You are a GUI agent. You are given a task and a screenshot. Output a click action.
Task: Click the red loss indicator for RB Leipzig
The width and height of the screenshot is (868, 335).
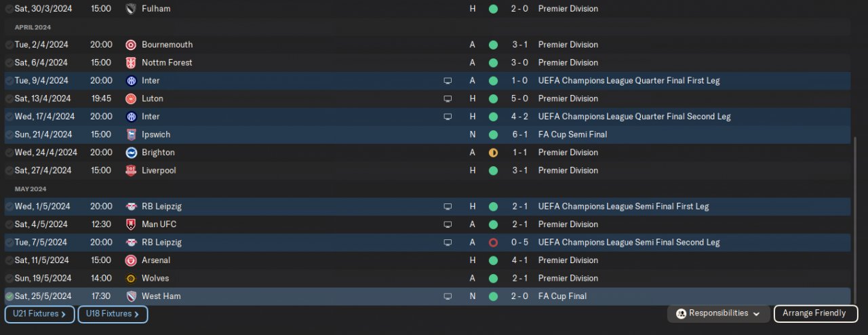tap(493, 242)
